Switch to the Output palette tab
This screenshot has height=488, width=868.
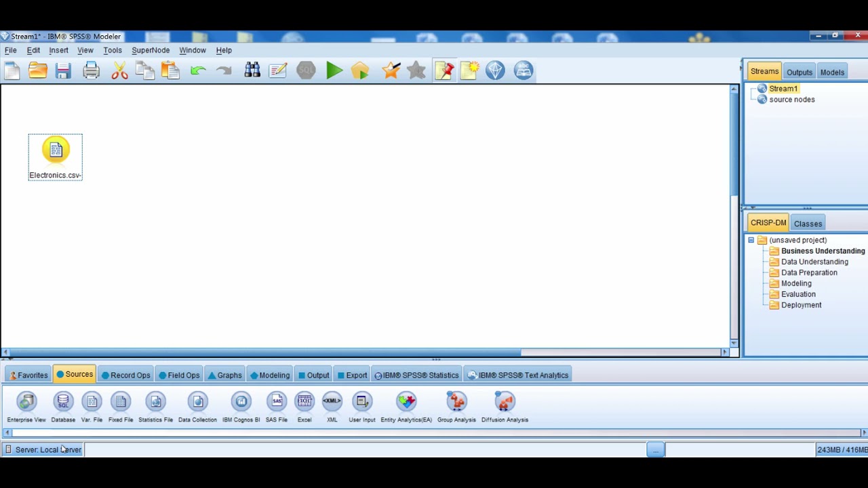[x=314, y=375]
